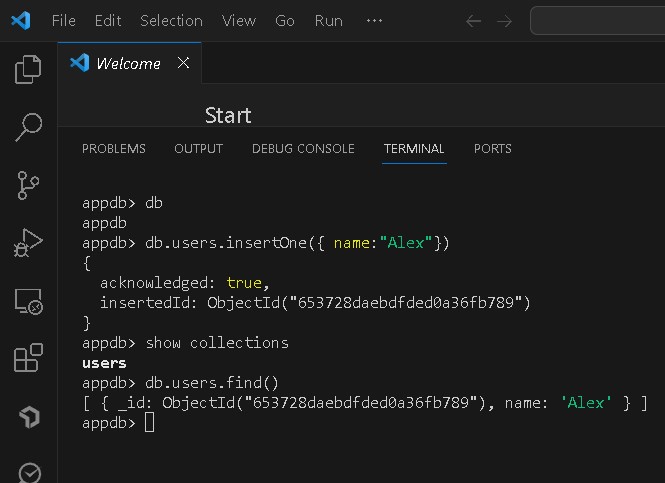Open the Extensions view

point(28,358)
